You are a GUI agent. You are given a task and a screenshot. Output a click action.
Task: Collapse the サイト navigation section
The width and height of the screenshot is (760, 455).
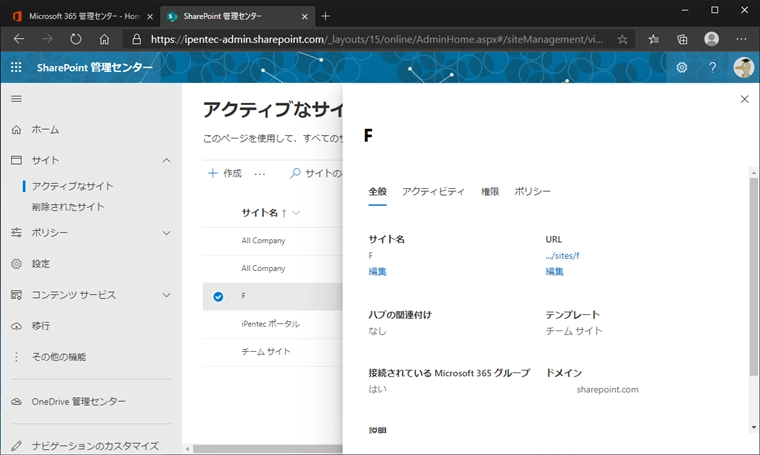(166, 160)
